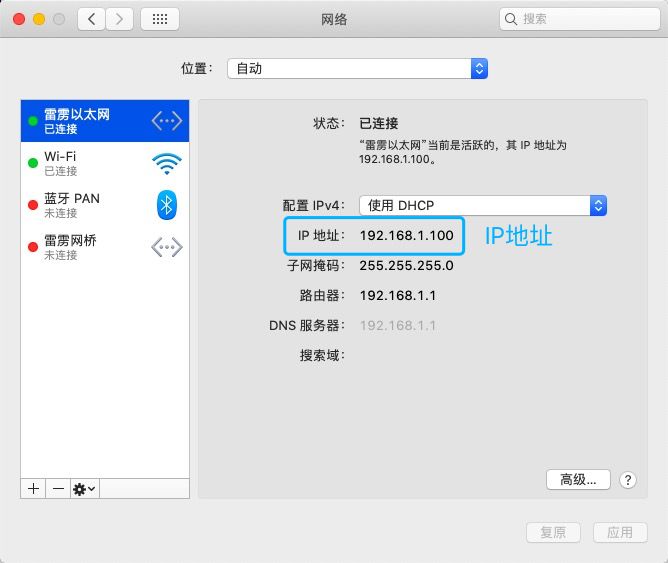Open the 高级... advanced settings
The width and height of the screenshot is (668, 563).
(x=578, y=480)
